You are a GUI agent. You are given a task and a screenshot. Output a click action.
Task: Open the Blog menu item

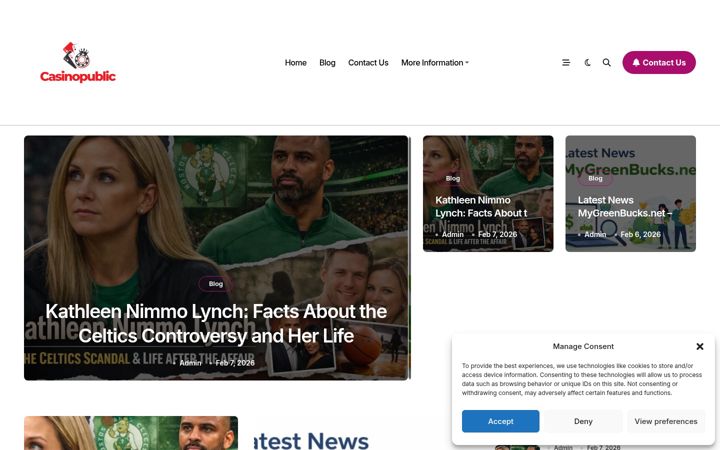(x=327, y=62)
